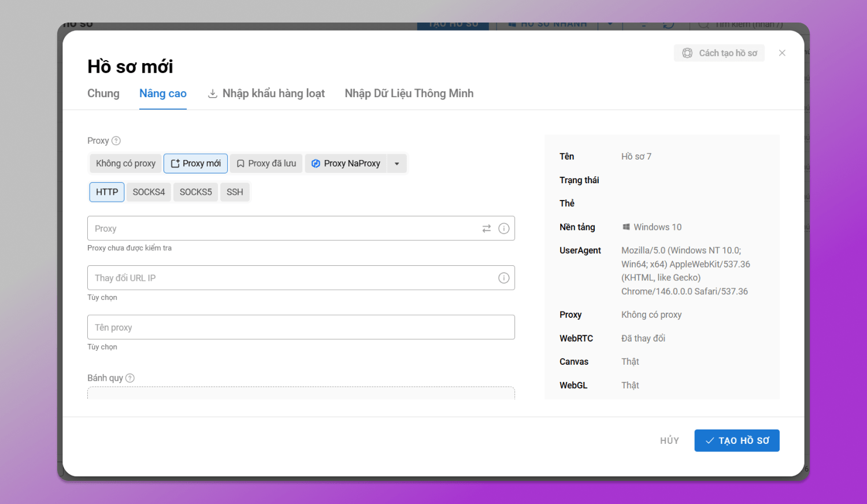Open Cách tạo hồ sơ guide
Viewport: 867px width, 504px height.
[719, 53]
